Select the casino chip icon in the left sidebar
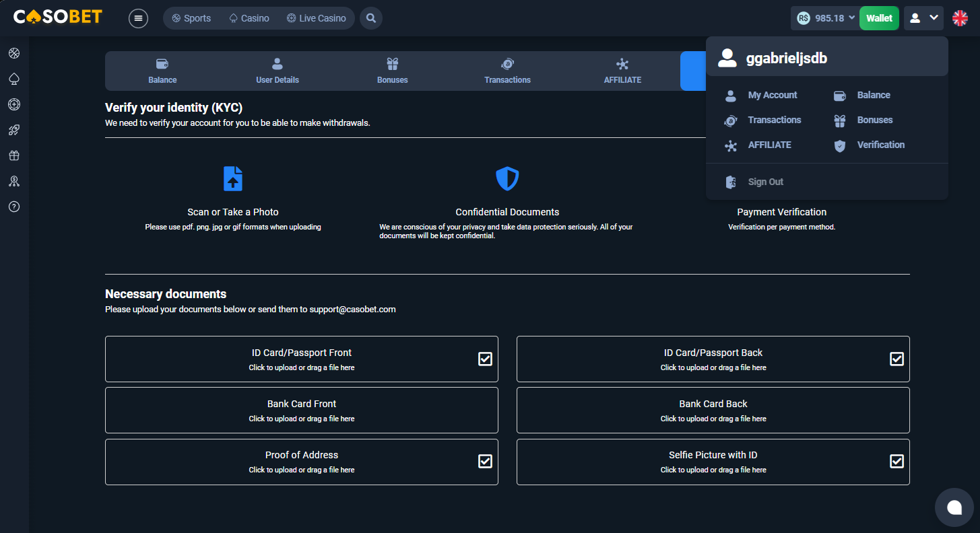 click(14, 104)
